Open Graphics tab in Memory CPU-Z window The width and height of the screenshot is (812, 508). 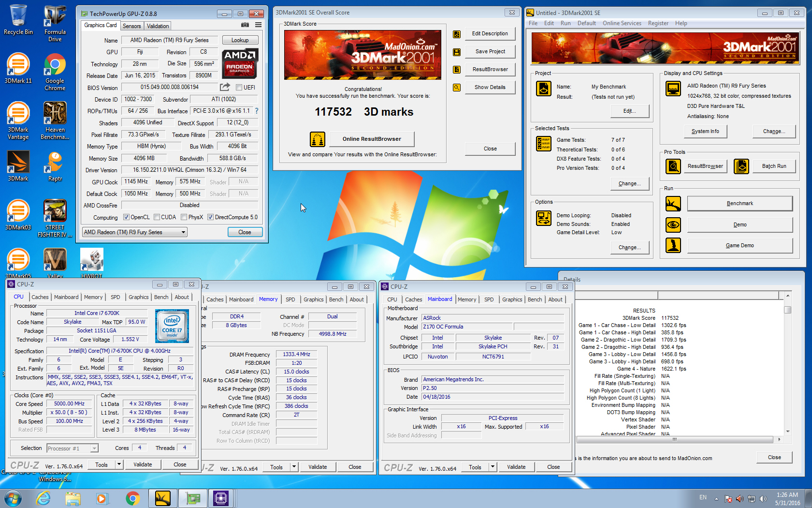[314, 299]
